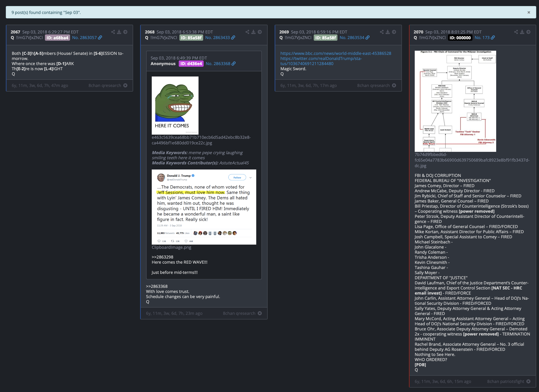The image size is (539, 392).
Task: Click the circle icon beside '8chan qresearch' on post 2069
Action: [394, 86]
